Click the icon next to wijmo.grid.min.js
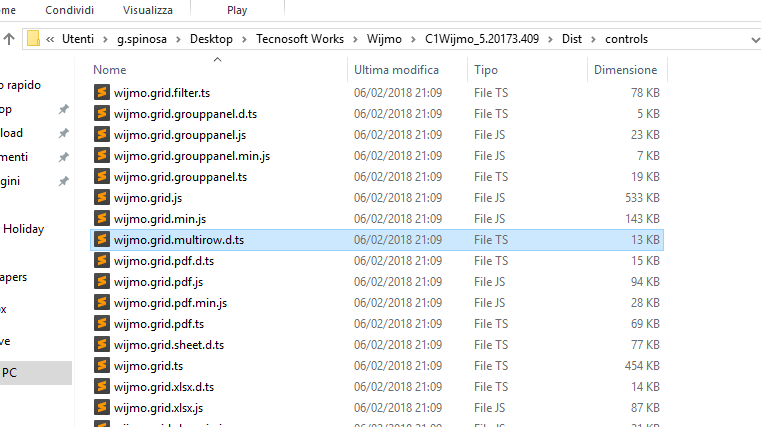Viewport: 761px width, 427px height. [101, 218]
